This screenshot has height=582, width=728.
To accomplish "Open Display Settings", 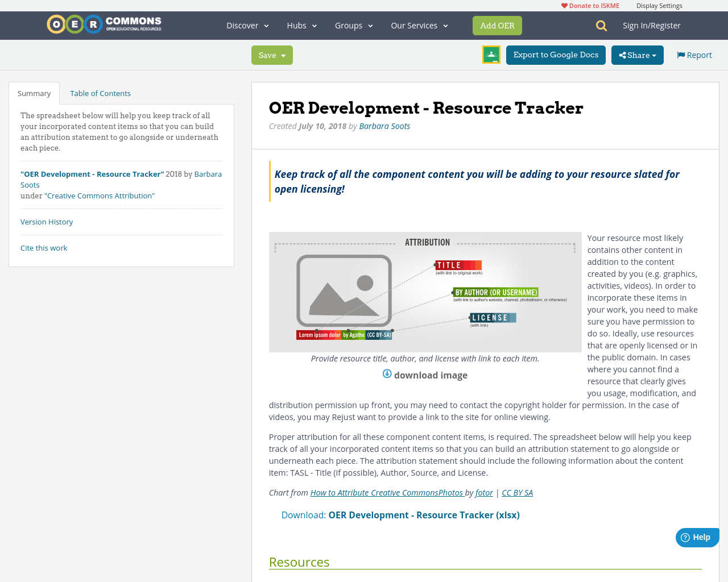I will click(659, 5).
